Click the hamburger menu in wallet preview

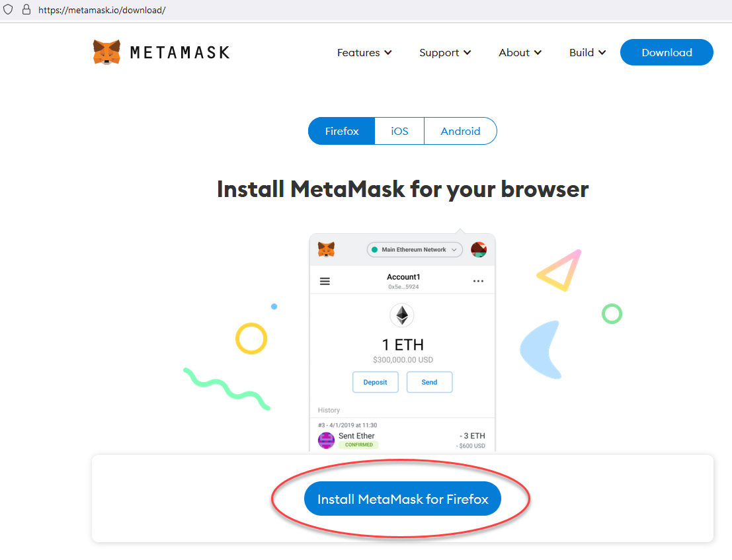325,281
